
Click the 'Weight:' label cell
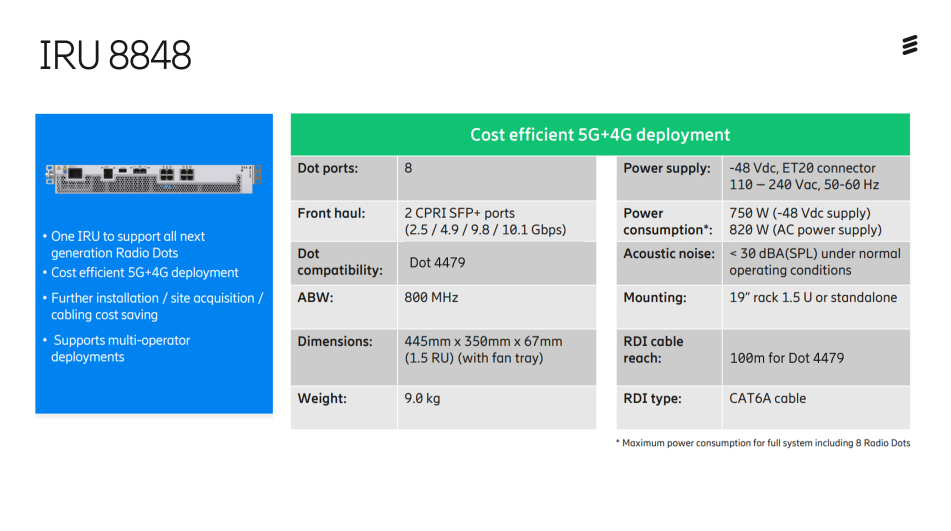(x=344, y=407)
